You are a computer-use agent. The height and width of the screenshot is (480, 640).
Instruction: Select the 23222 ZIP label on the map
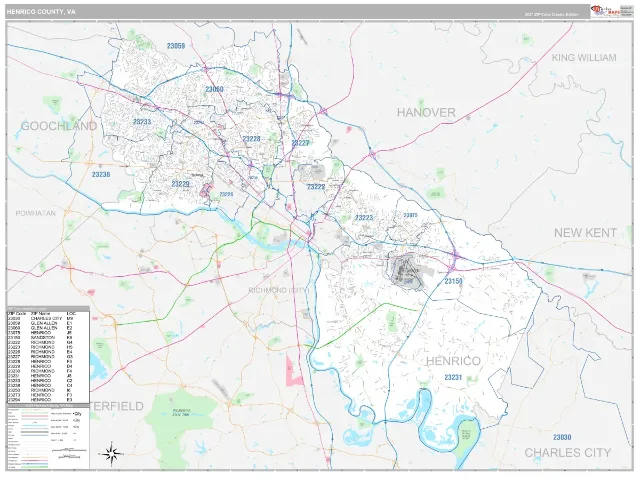coord(316,187)
